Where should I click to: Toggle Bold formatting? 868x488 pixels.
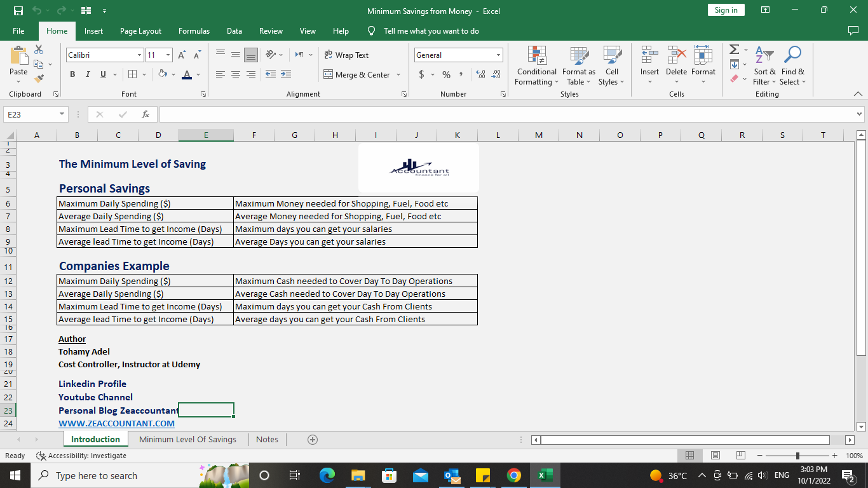point(72,74)
